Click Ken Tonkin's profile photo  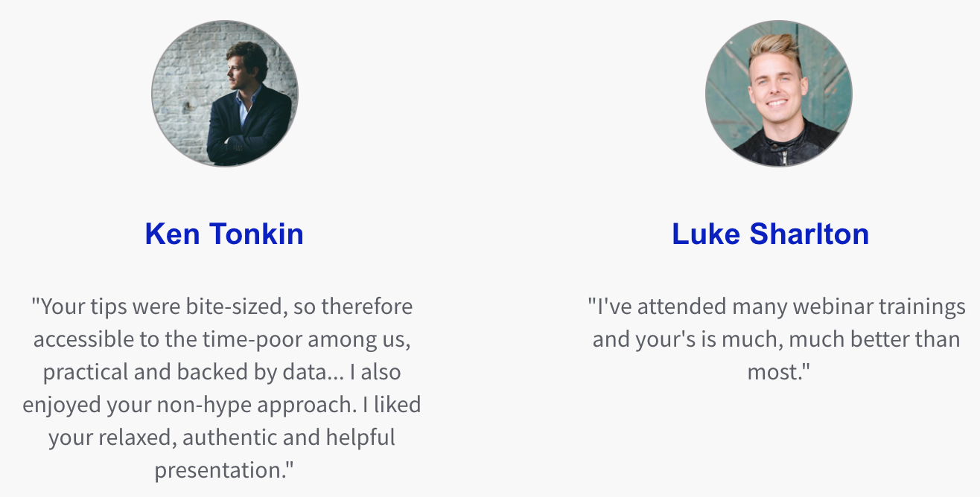point(224,94)
